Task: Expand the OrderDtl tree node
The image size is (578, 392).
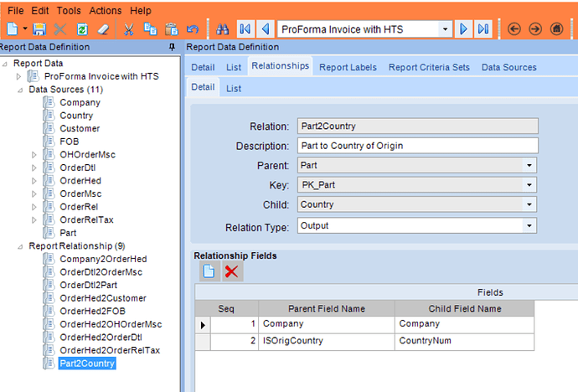Action: (x=34, y=168)
